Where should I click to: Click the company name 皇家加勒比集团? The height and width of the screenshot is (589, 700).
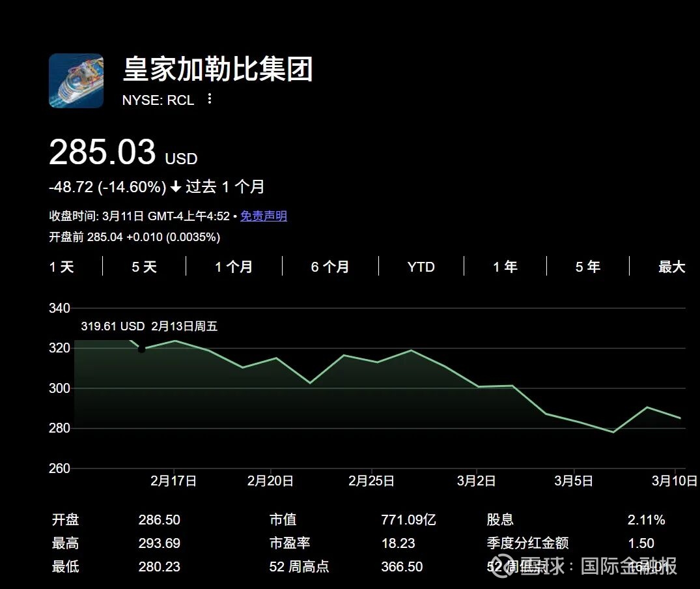(218, 69)
